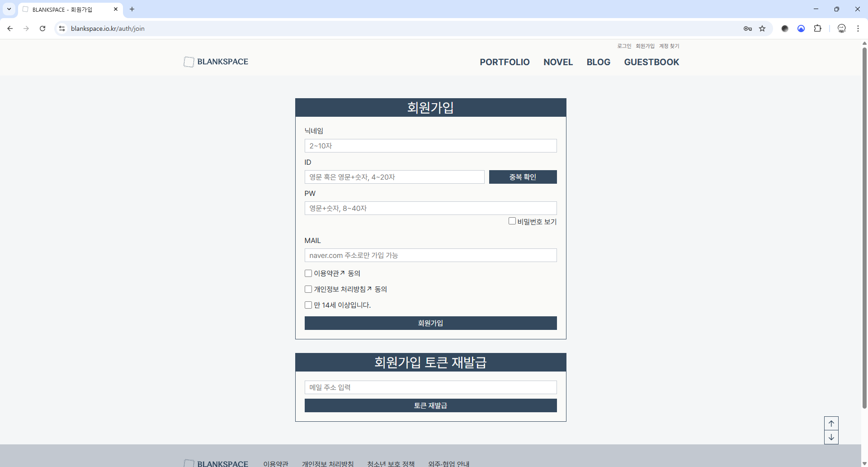Open the PORTFOLIO menu
This screenshot has height=467, width=868.
point(505,62)
